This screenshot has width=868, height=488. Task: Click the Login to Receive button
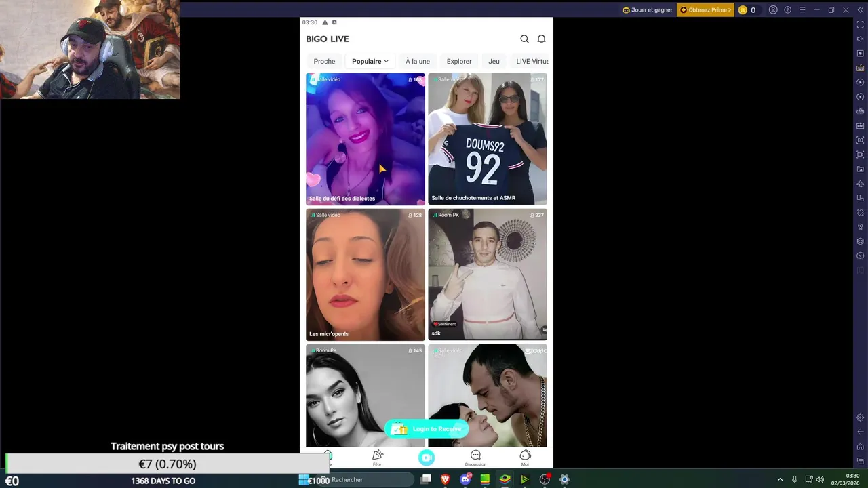point(427,429)
